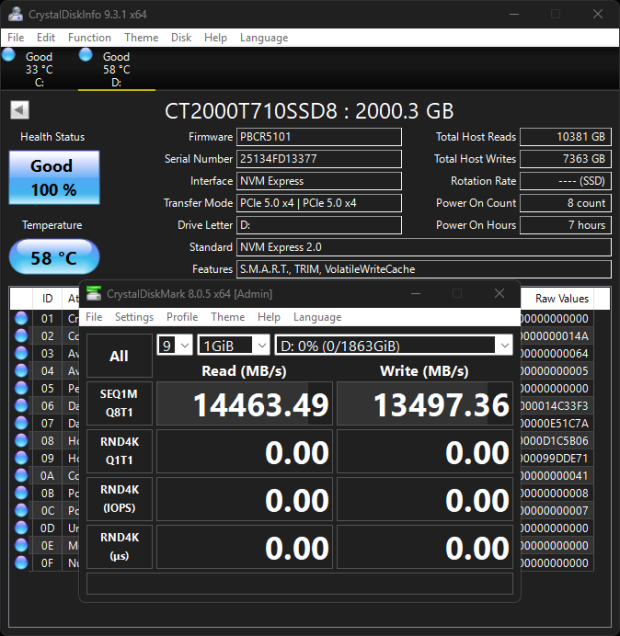
Task: Click the status orb for attribute 07
Action: tap(21, 423)
